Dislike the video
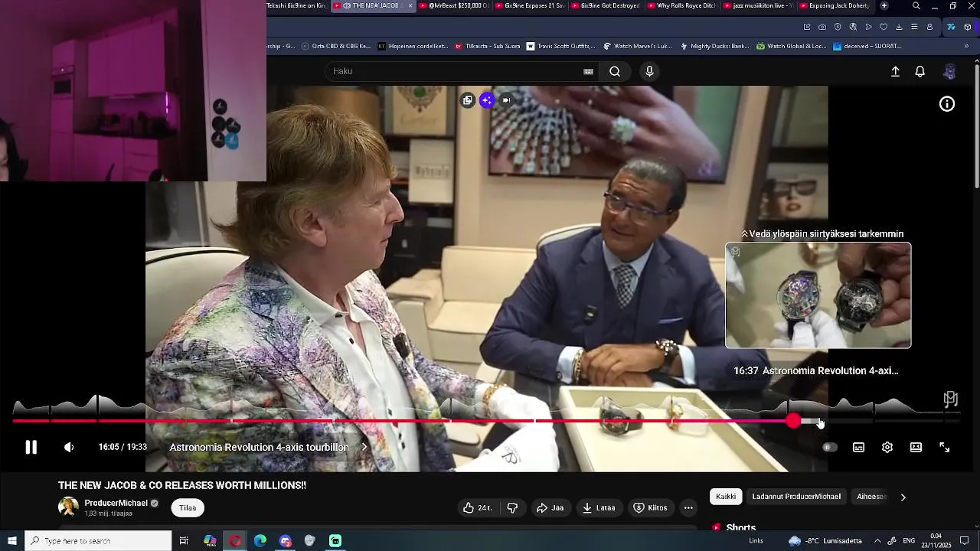The width and height of the screenshot is (980, 551). 512,508
